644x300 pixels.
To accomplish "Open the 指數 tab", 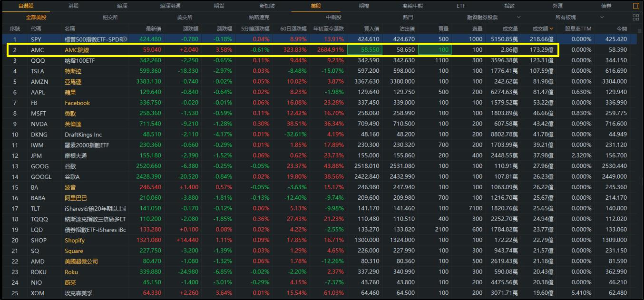I will click(x=509, y=6).
